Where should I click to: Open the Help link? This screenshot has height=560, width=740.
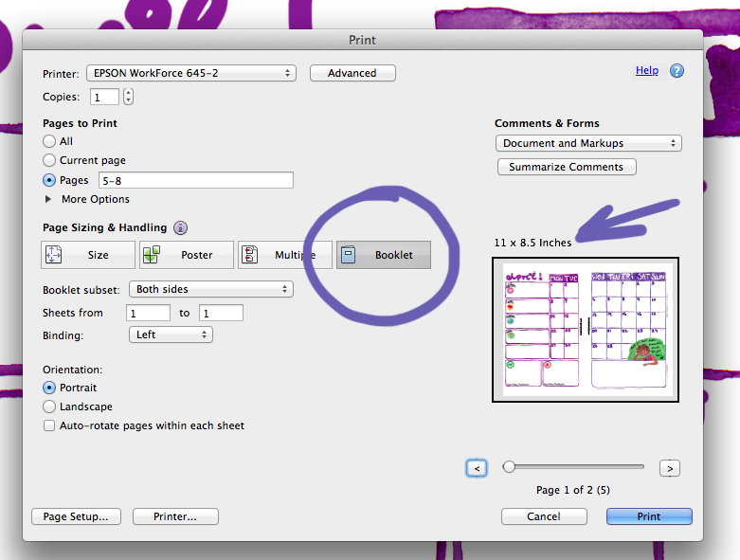pyautogui.click(x=646, y=70)
